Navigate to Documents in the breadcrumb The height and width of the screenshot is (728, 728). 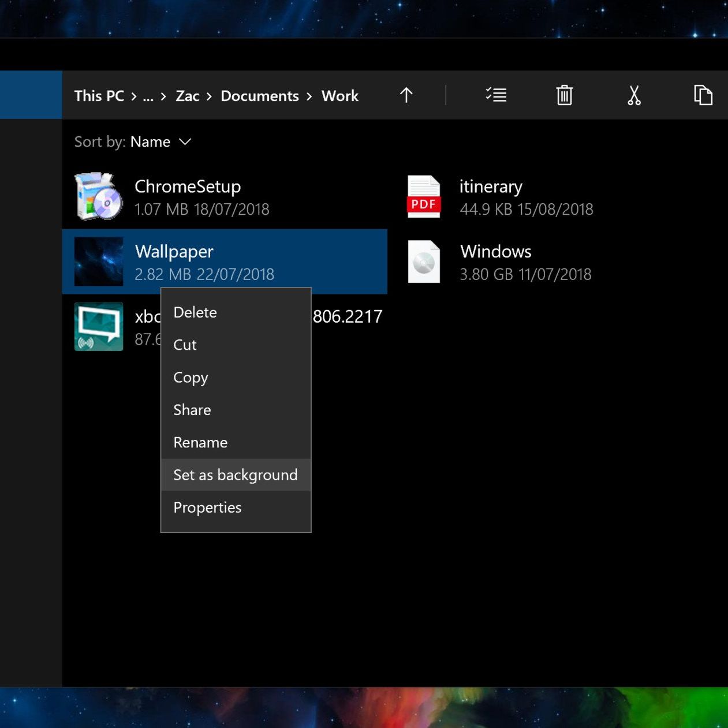260,96
